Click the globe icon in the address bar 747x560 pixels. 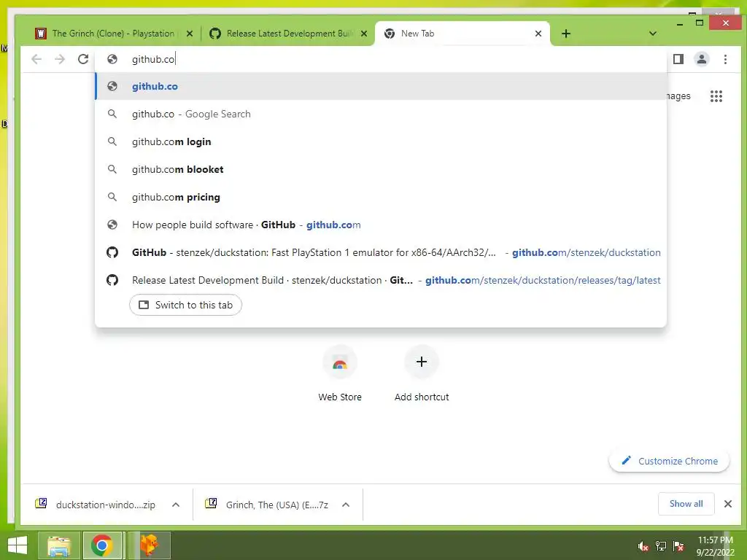[112, 59]
